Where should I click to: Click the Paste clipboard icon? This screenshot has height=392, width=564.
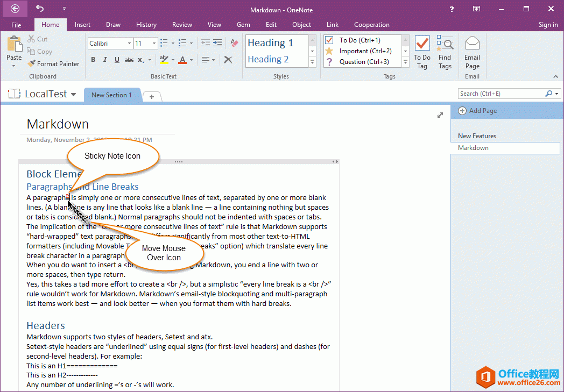[x=15, y=44]
